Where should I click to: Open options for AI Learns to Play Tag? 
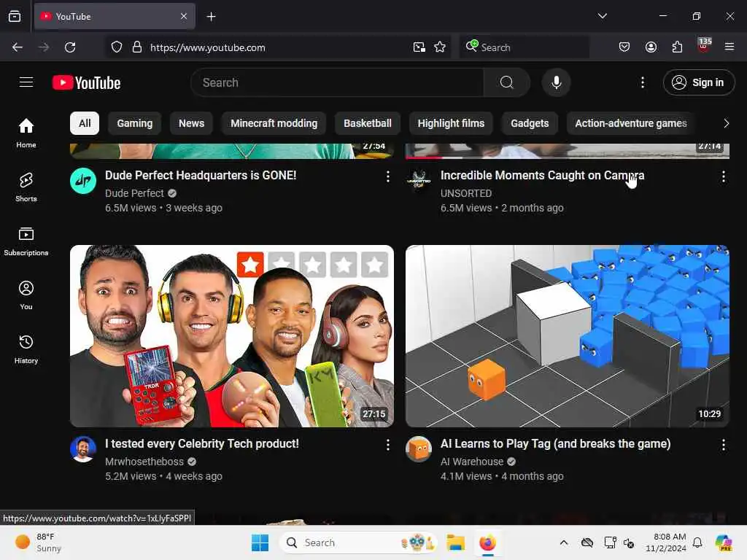[723, 445]
